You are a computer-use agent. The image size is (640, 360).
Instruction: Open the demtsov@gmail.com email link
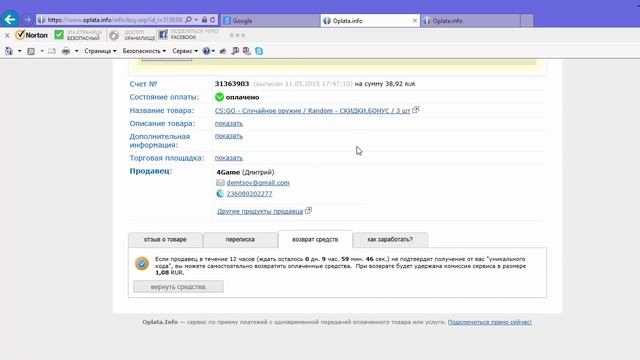[258, 183]
